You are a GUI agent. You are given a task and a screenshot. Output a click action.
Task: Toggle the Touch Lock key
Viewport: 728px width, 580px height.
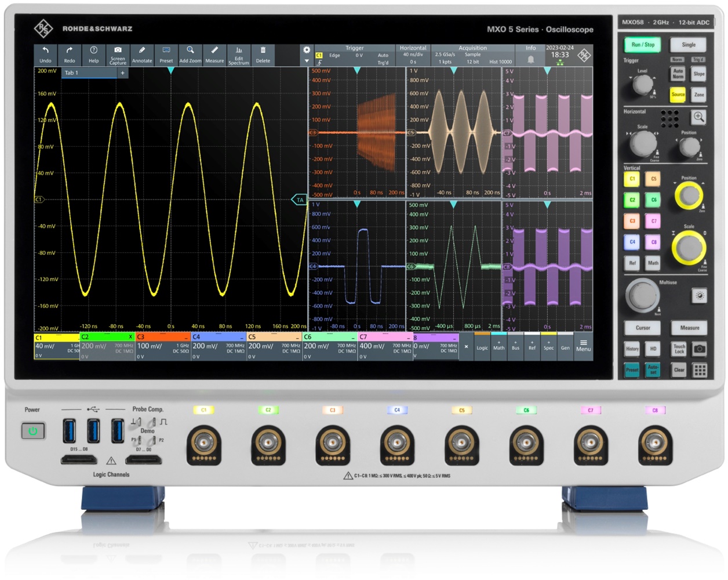[x=679, y=349]
